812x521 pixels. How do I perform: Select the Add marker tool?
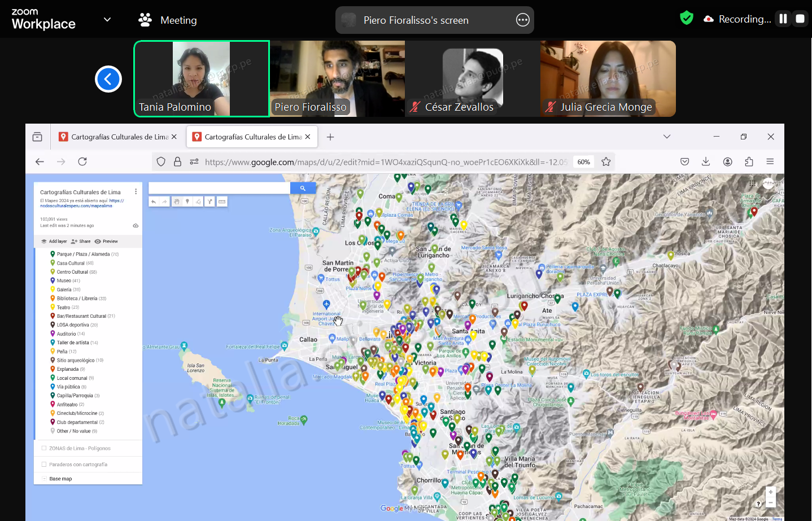[x=187, y=202]
